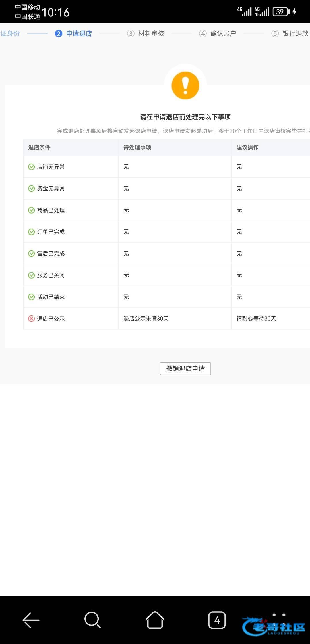Open the tab switcher showing 4 tabs

coord(217,620)
